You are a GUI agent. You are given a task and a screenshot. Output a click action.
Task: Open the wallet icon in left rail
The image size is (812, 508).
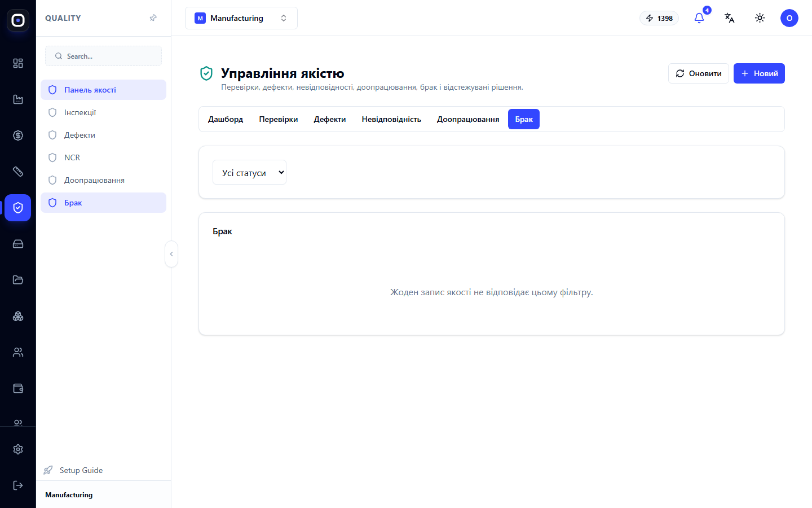pos(18,388)
